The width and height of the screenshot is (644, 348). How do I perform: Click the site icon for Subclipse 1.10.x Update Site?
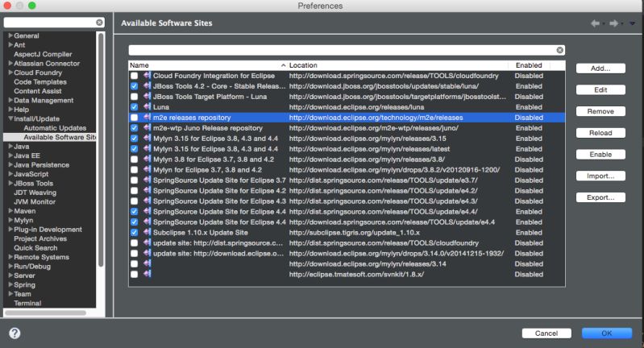pos(147,232)
